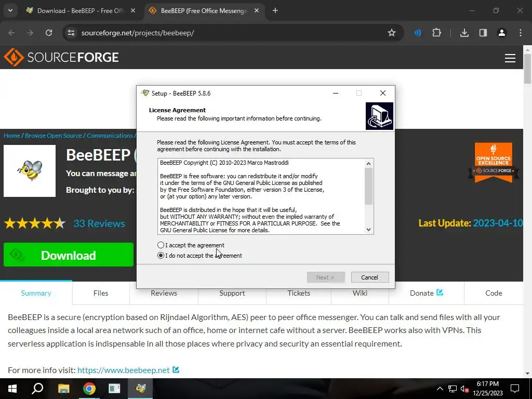Open the tab search dropdown arrow
Screen dimensions: 532x399
coord(10,10)
